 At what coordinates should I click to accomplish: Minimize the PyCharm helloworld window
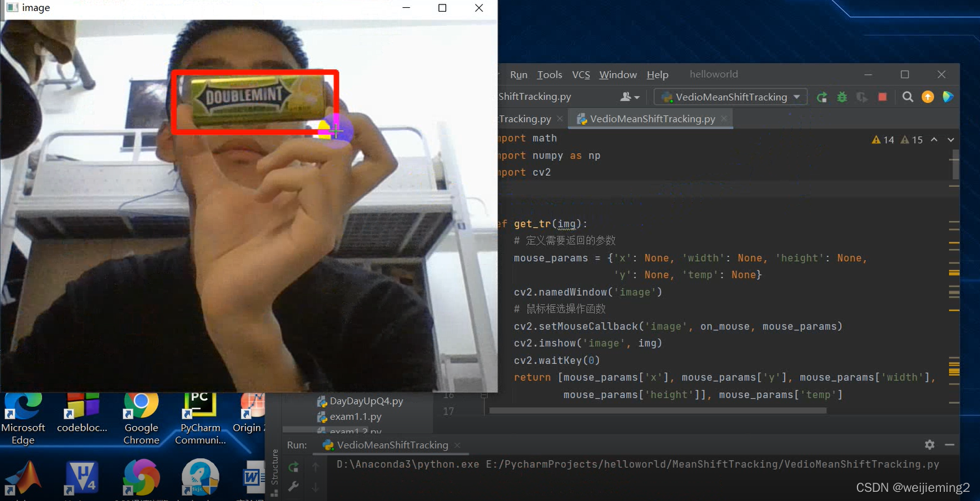pos(869,74)
